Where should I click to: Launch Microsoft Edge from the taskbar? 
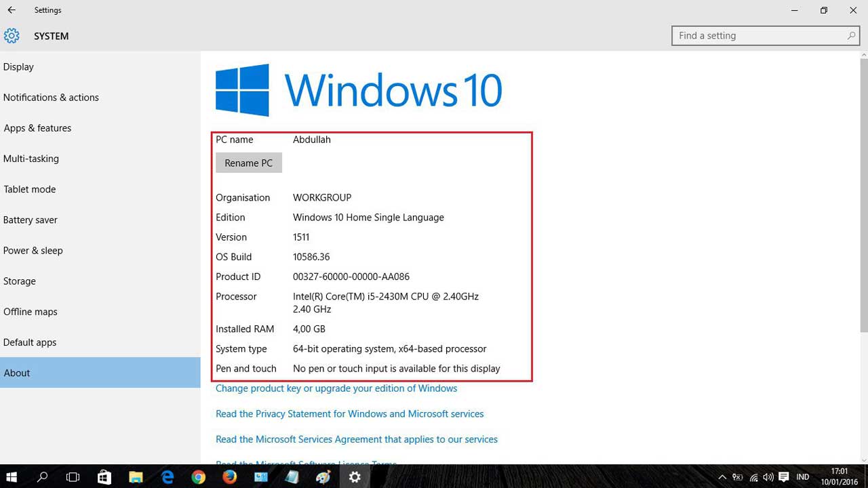pyautogui.click(x=167, y=476)
